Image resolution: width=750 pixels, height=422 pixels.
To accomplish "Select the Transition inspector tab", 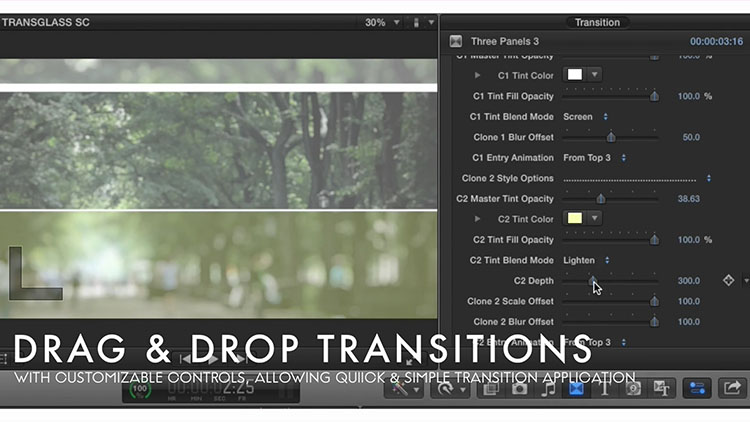I will point(597,22).
